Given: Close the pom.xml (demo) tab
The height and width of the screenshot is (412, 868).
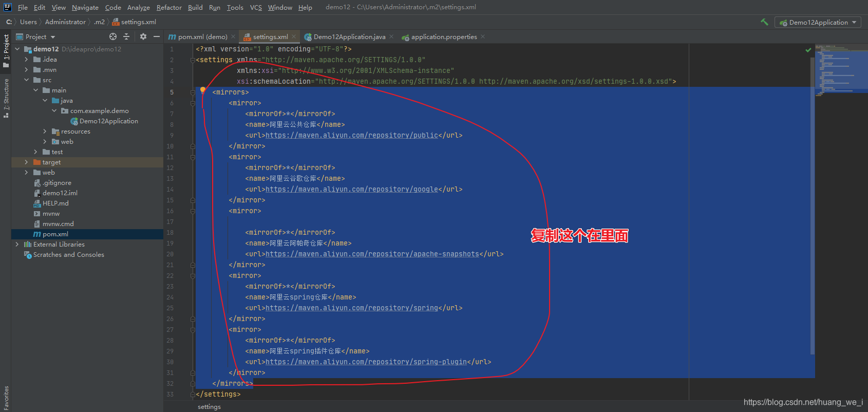Looking at the screenshot, I should [233, 36].
